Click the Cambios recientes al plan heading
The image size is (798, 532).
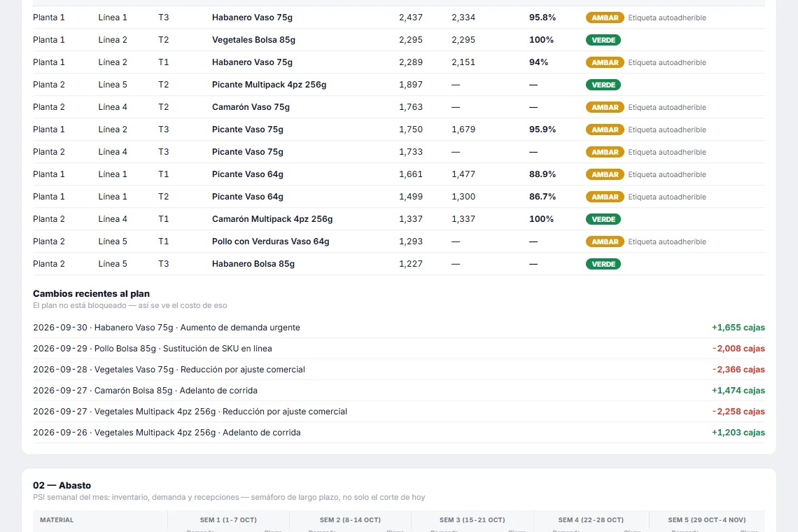[91, 294]
